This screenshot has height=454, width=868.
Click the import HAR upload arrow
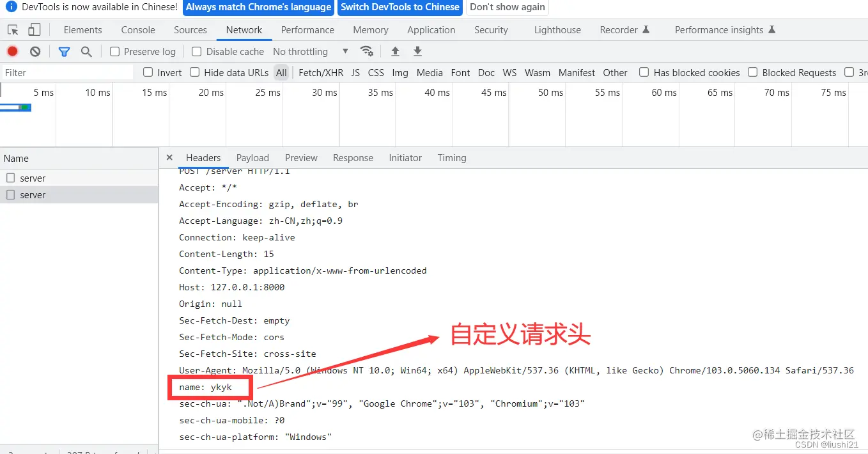(395, 51)
